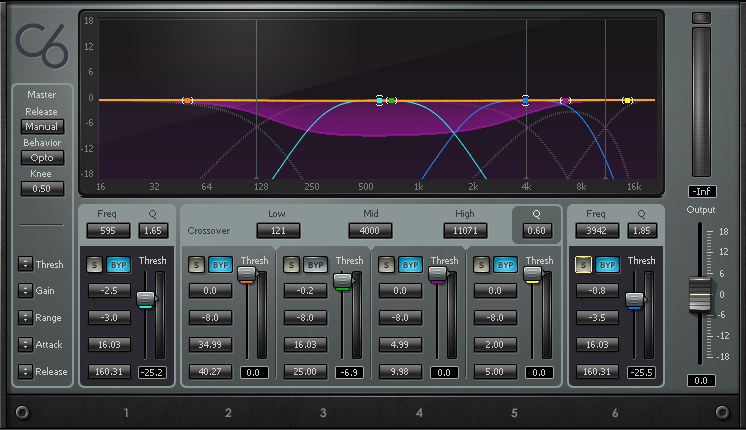This screenshot has height=430, width=746.
Task: Toggle BYP on band 5
Action: (x=506, y=265)
